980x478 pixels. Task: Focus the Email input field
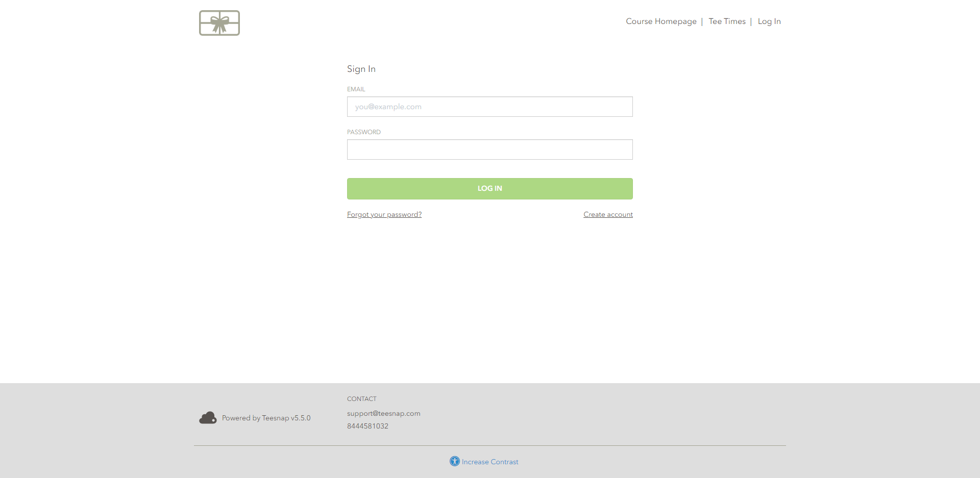tap(490, 107)
